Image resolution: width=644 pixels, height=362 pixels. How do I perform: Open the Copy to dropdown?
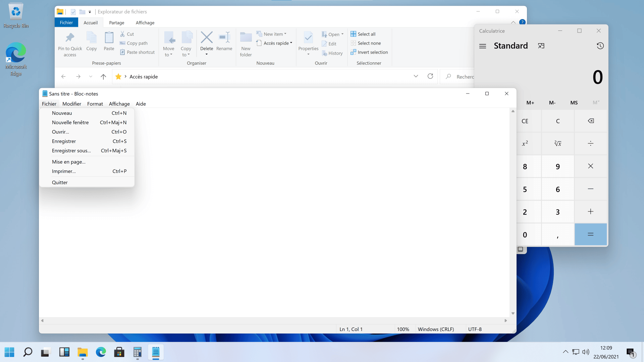(186, 44)
